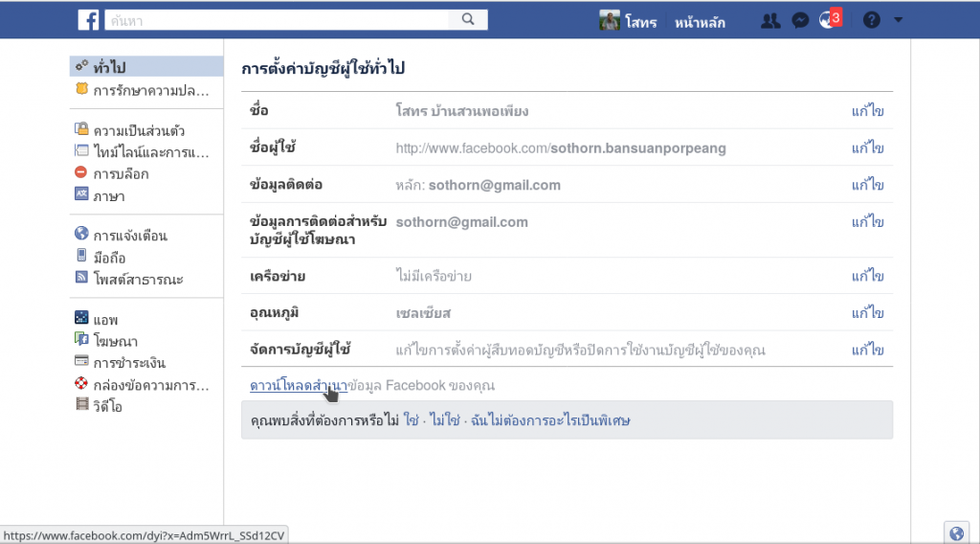980x544 pixels.
Task: Open การแจ้งเตือน notifications settings
Action: coord(130,236)
